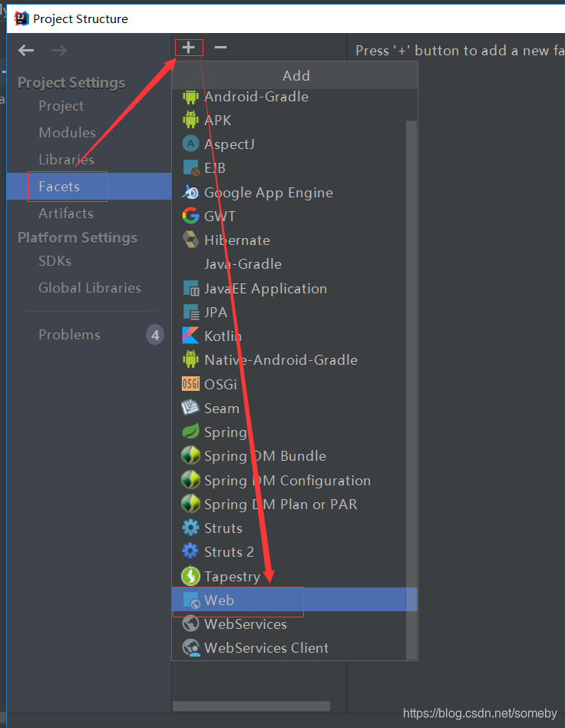
Task: Open Libraries settings page
Action: tap(66, 159)
